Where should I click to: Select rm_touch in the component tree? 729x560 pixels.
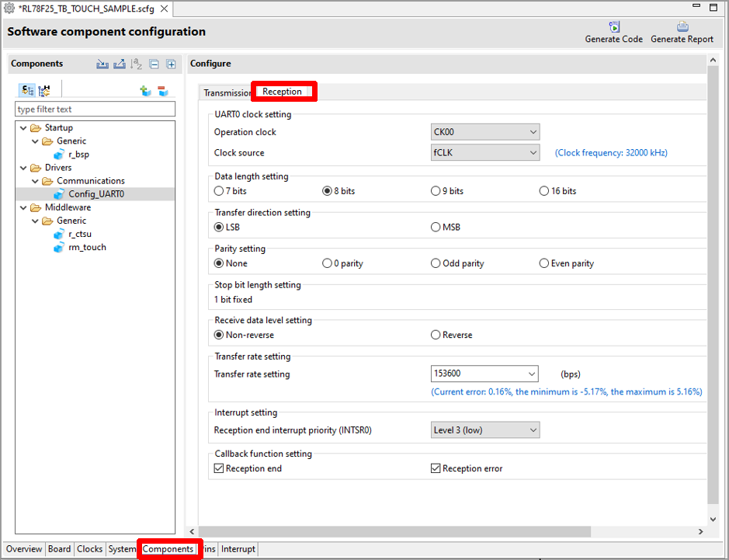coord(87,247)
